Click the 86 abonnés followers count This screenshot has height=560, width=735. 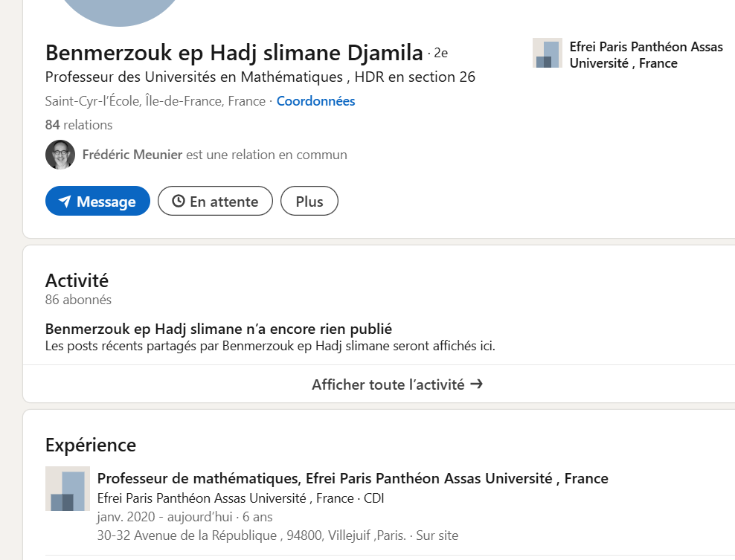pyautogui.click(x=78, y=300)
